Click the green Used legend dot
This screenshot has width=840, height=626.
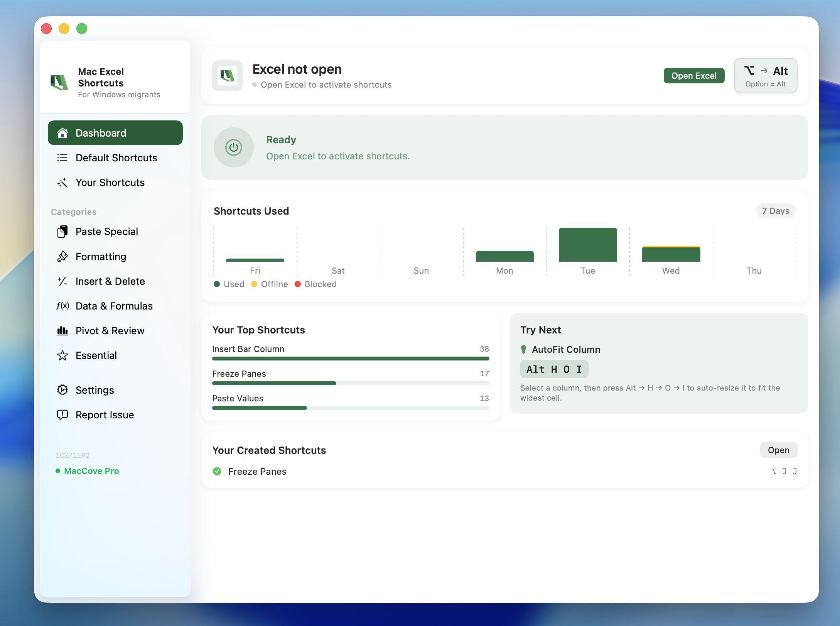click(217, 284)
